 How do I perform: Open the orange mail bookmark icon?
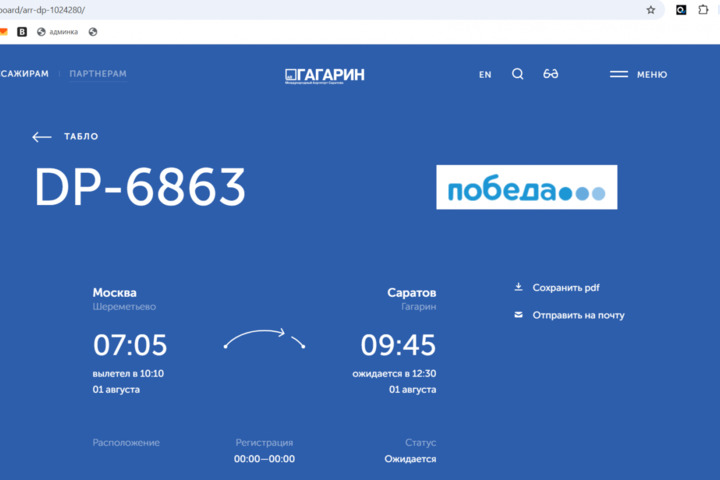click(3, 32)
